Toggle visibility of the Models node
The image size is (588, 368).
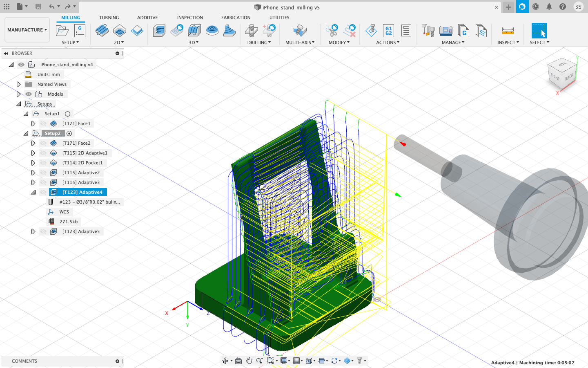click(x=29, y=94)
